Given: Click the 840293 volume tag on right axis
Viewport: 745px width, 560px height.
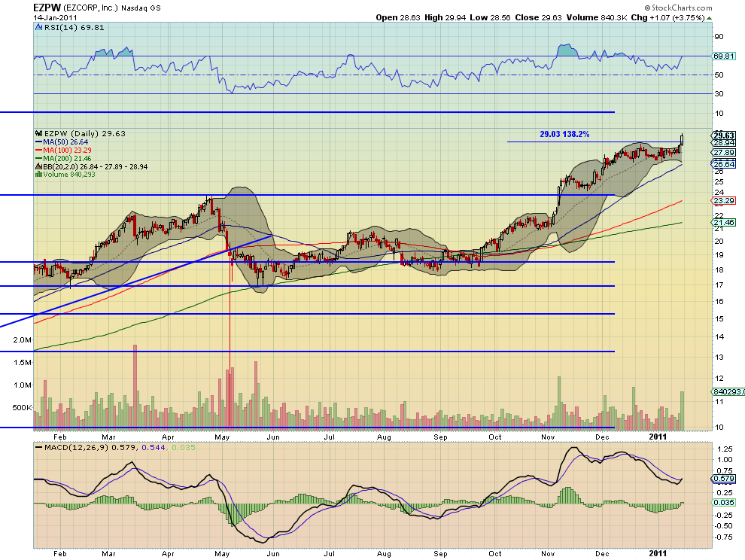Looking at the screenshot, I should [x=728, y=391].
